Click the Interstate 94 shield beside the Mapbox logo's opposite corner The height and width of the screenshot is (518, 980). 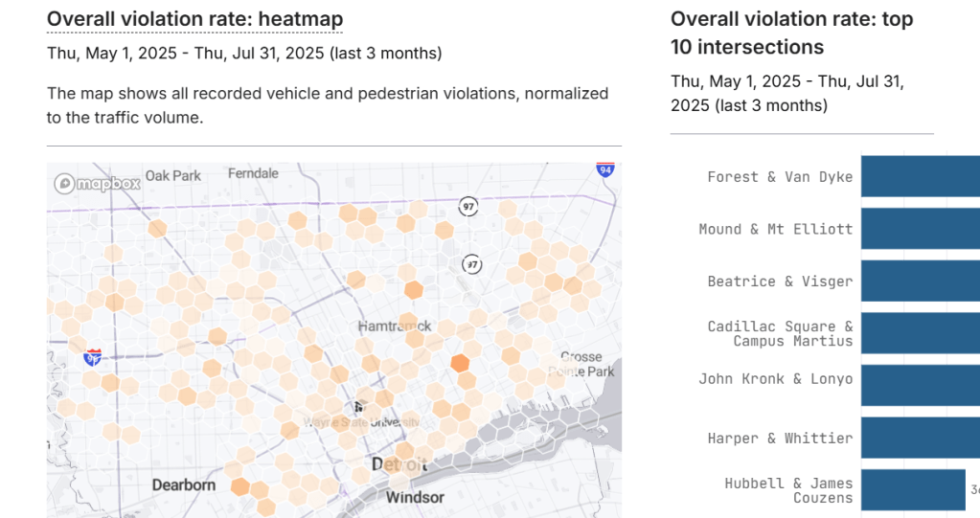click(604, 169)
